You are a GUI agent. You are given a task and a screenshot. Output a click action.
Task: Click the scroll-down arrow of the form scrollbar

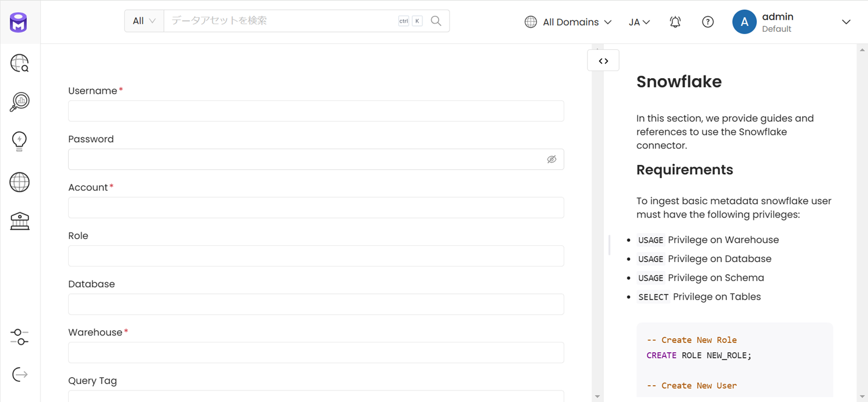coord(597,397)
